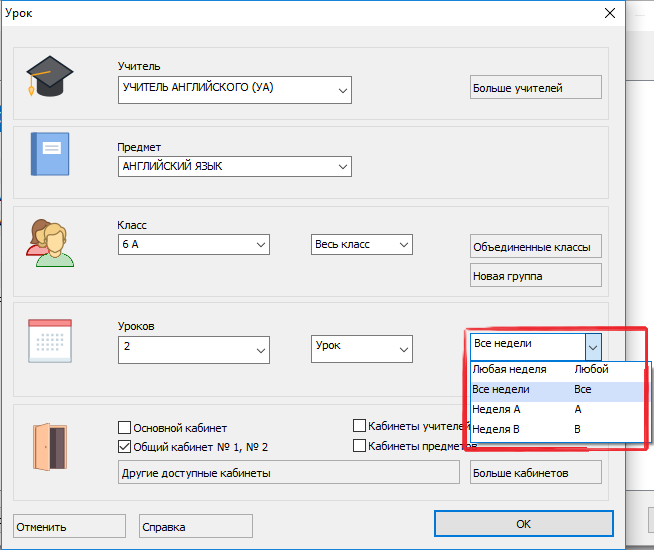Click the graduation cap teacher icon
Viewport: 654px width, 550px height.
pos(49,76)
